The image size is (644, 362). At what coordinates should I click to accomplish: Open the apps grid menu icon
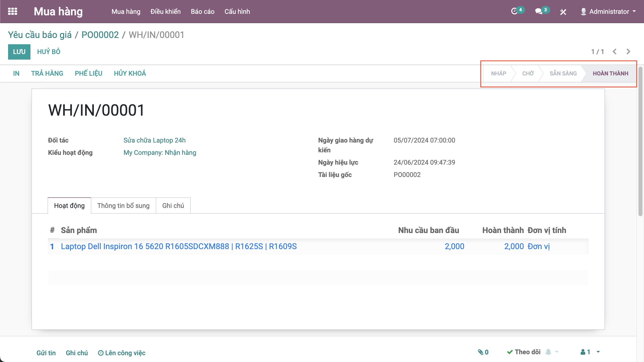tap(13, 11)
